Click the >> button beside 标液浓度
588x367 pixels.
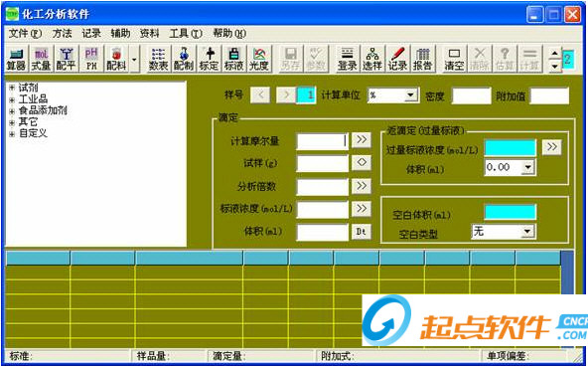[x=362, y=209]
